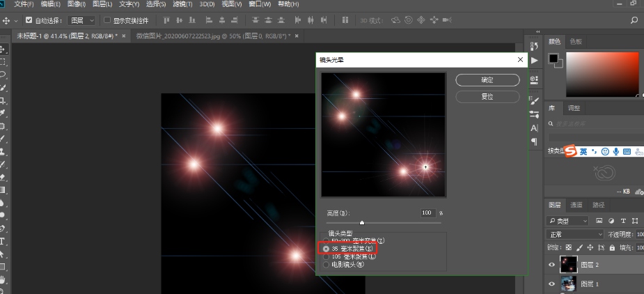
Task: Click the 复位 button in lens flare dialog
Action: coord(487,97)
